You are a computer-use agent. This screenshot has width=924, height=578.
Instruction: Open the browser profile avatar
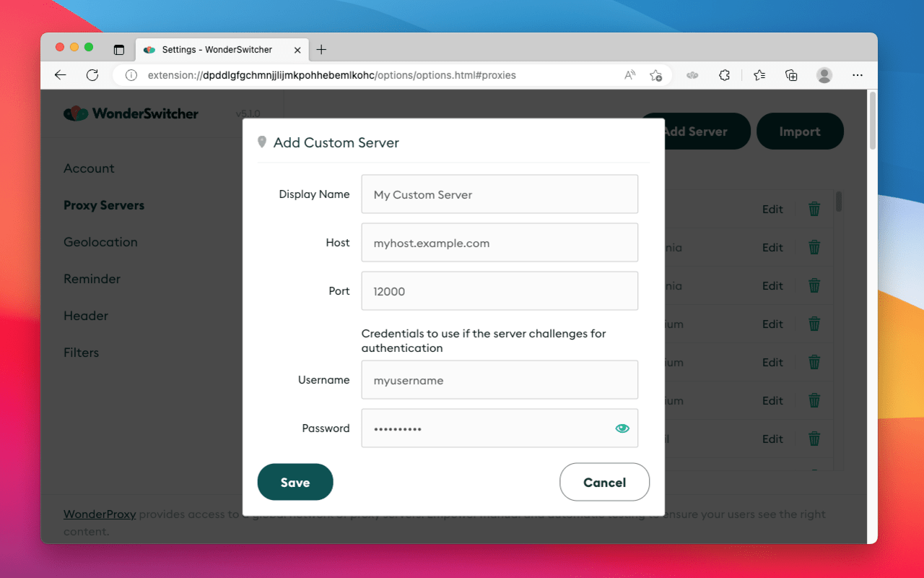[x=824, y=75]
